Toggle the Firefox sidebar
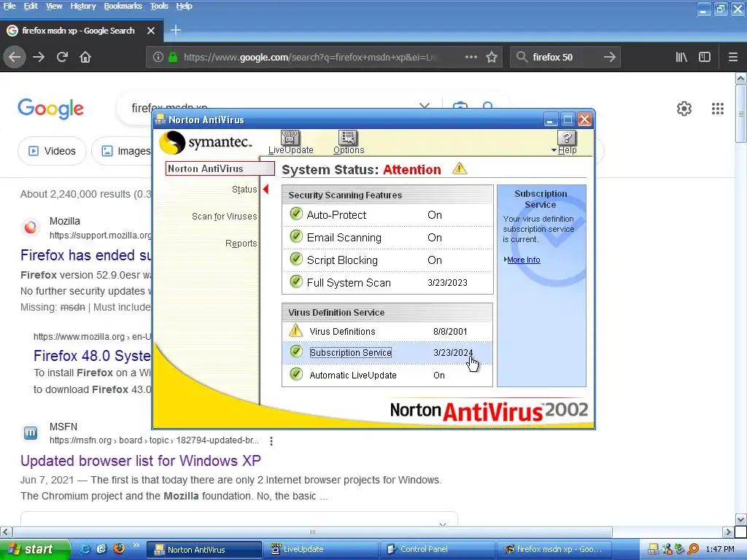 705,57
